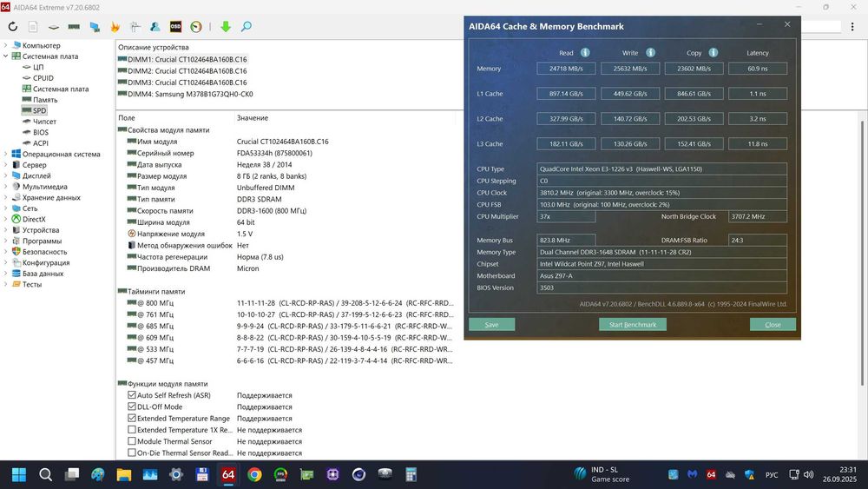This screenshot has height=489, width=868.
Task: Start the System Stability Test flame icon
Action: [115, 27]
